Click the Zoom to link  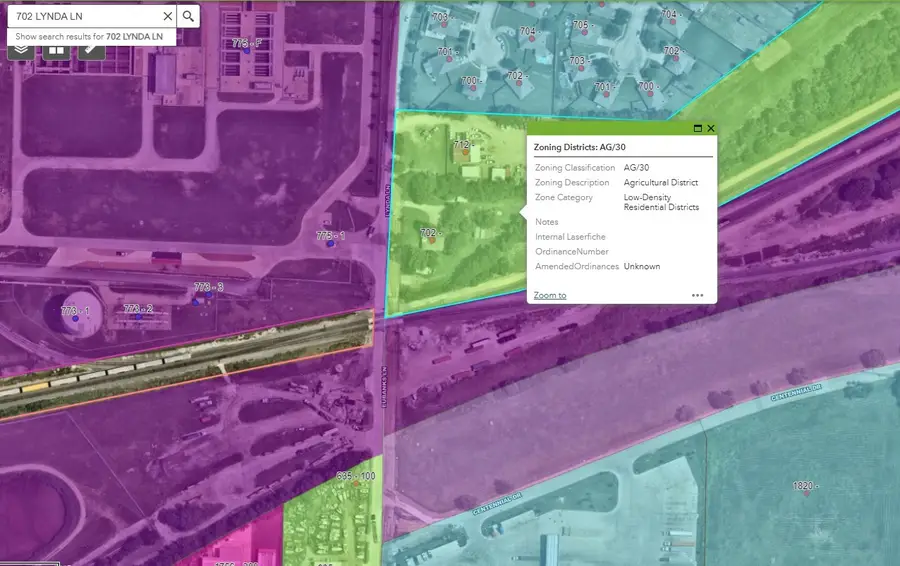click(549, 295)
